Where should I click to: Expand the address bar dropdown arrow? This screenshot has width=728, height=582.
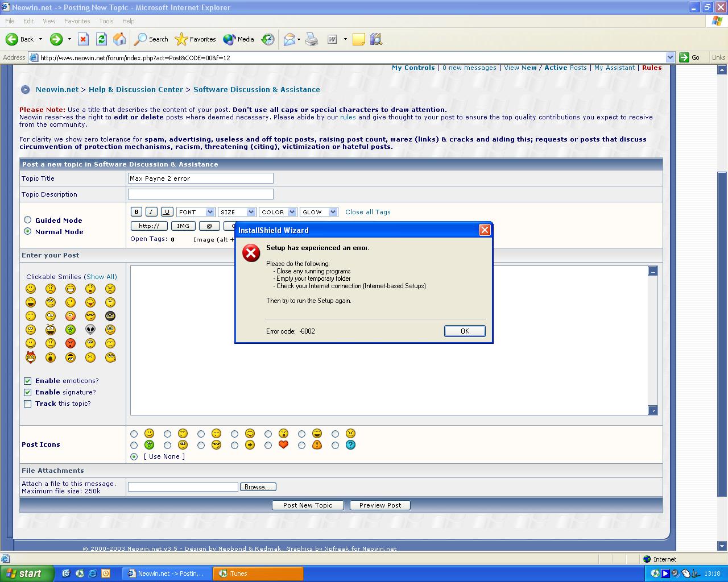670,57
